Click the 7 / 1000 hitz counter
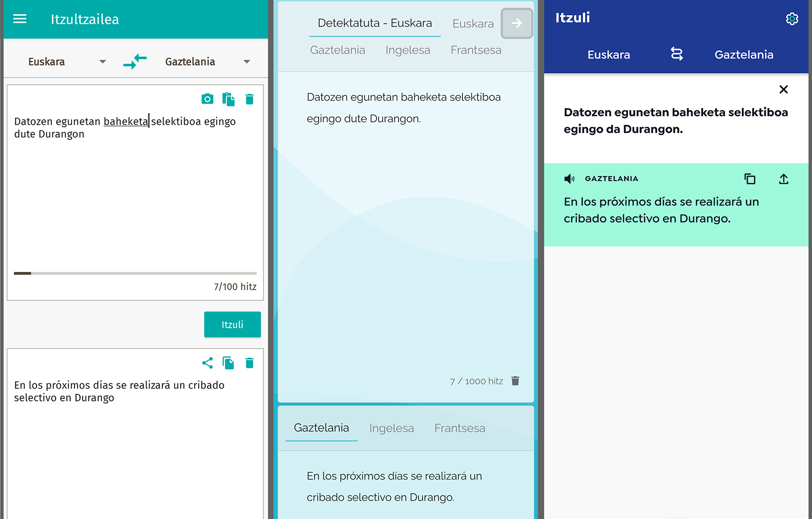The image size is (812, 519). click(x=477, y=381)
